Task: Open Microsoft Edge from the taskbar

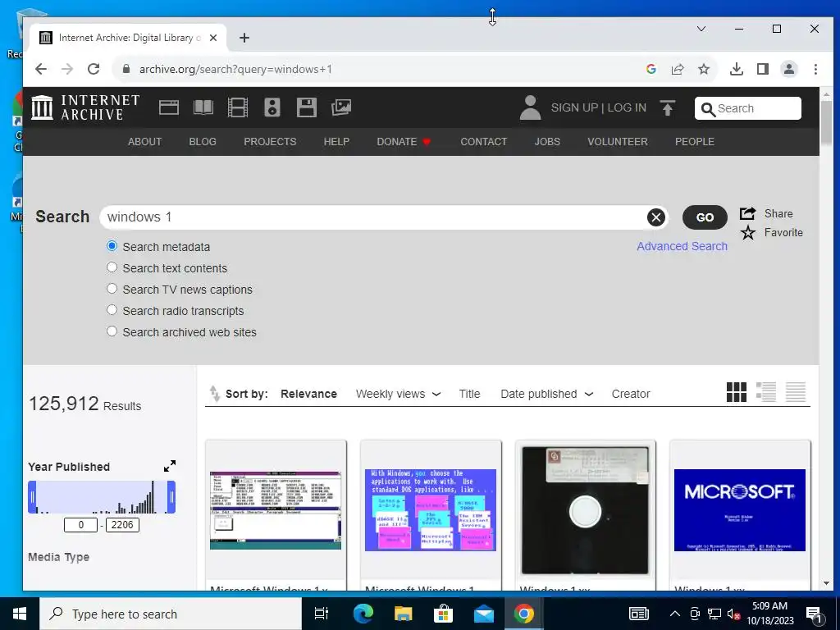Action: click(x=363, y=614)
